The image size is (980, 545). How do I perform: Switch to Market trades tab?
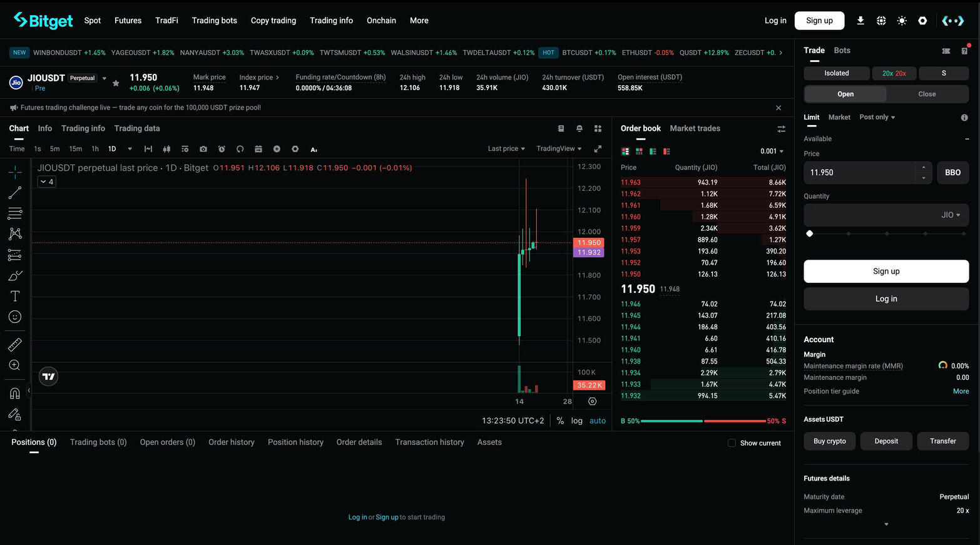(x=695, y=128)
